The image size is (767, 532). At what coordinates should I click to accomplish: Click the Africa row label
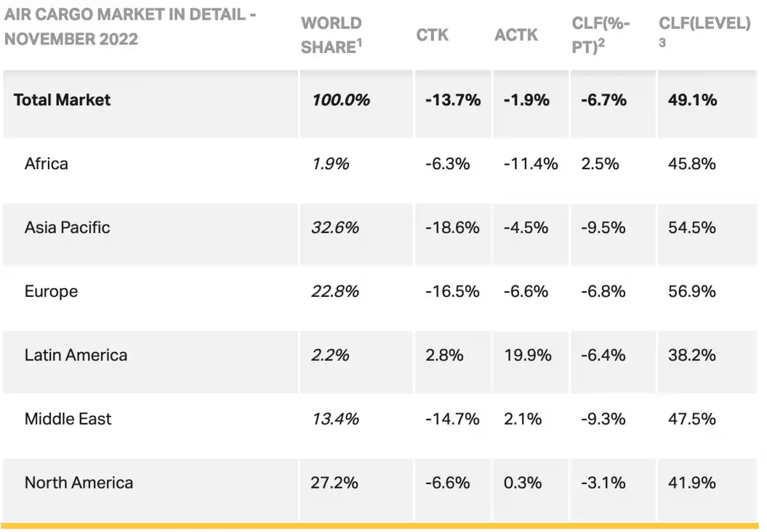[x=46, y=163]
